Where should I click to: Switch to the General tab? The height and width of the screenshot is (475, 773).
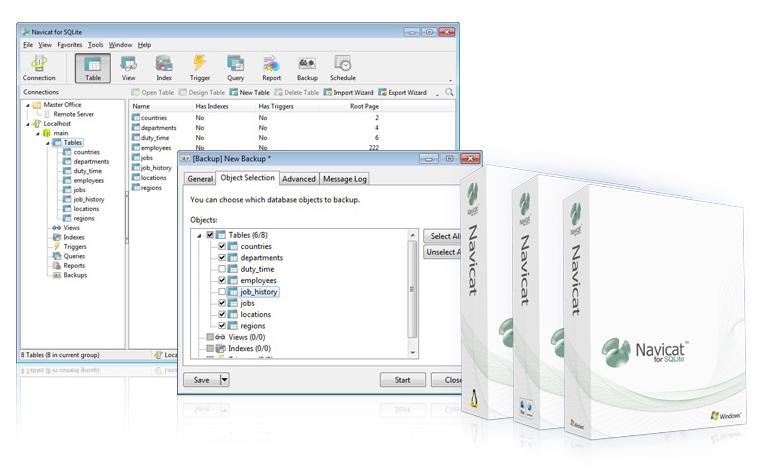click(x=200, y=179)
